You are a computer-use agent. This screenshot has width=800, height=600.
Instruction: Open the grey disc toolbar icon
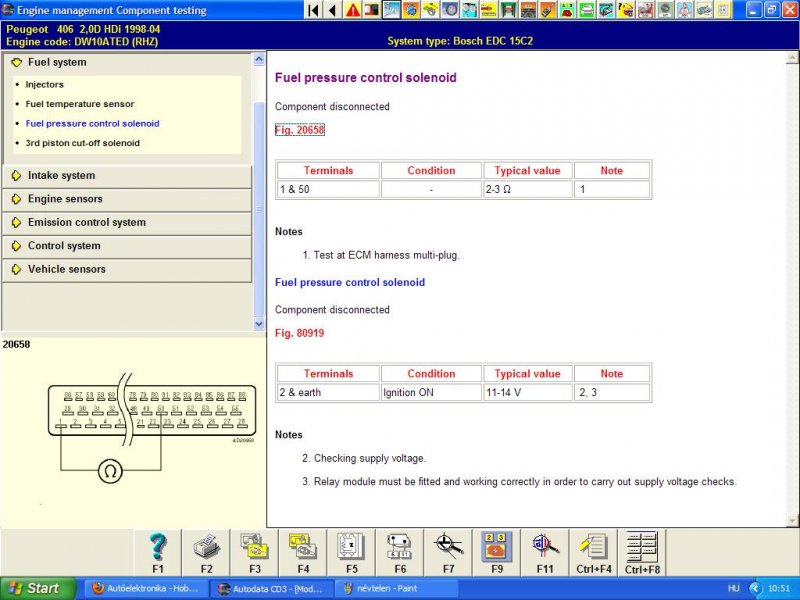coord(665,10)
